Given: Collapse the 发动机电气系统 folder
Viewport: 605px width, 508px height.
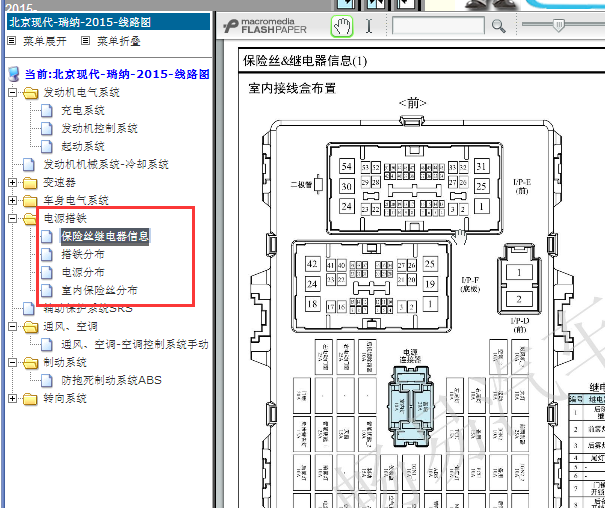Looking at the screenshot, I should click(x=12, y=93).
